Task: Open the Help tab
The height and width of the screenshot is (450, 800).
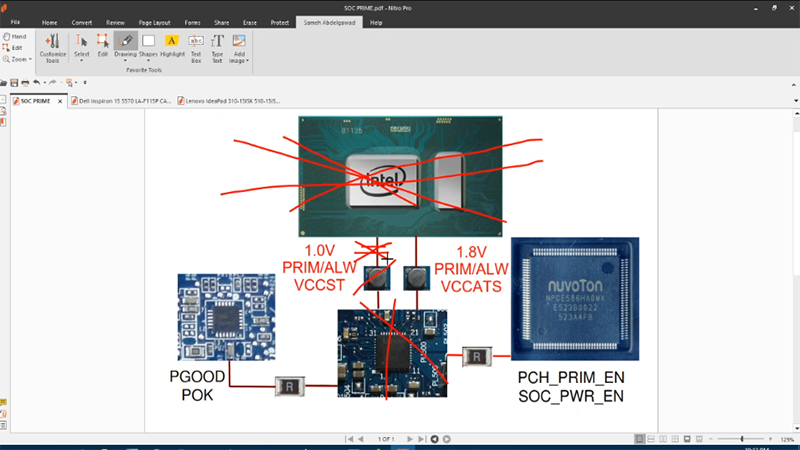Action: [x=376, y=22]
